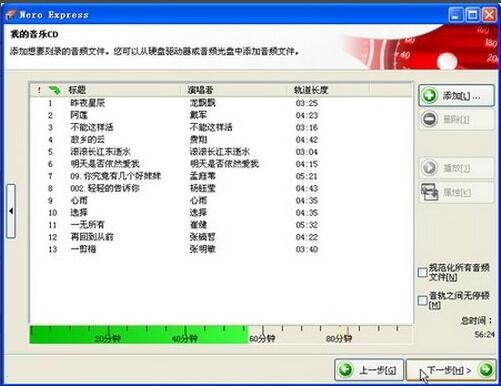Screen dimensions: 501x386
Task: Select track 4 故乡的云
Action: pos(88,139)
